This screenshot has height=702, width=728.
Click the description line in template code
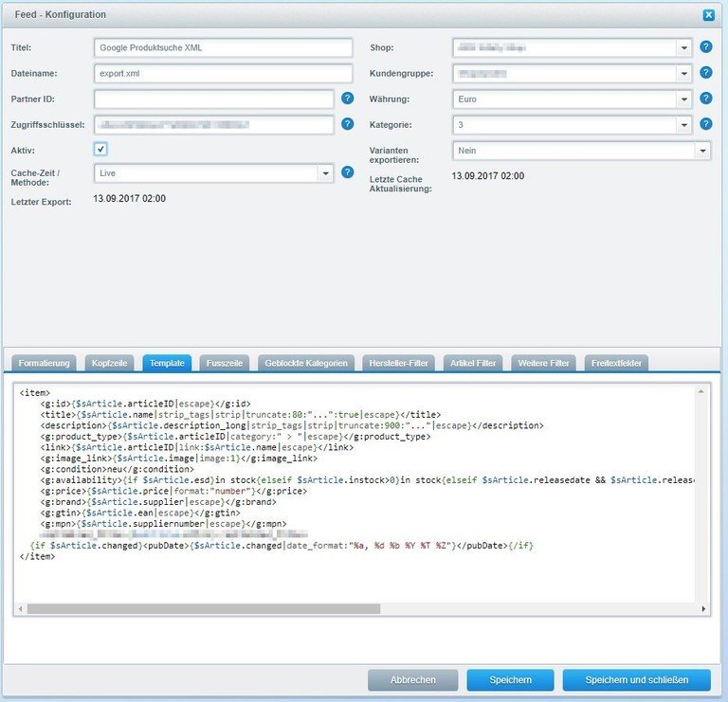pyautogui.click(x=292, y=425)
